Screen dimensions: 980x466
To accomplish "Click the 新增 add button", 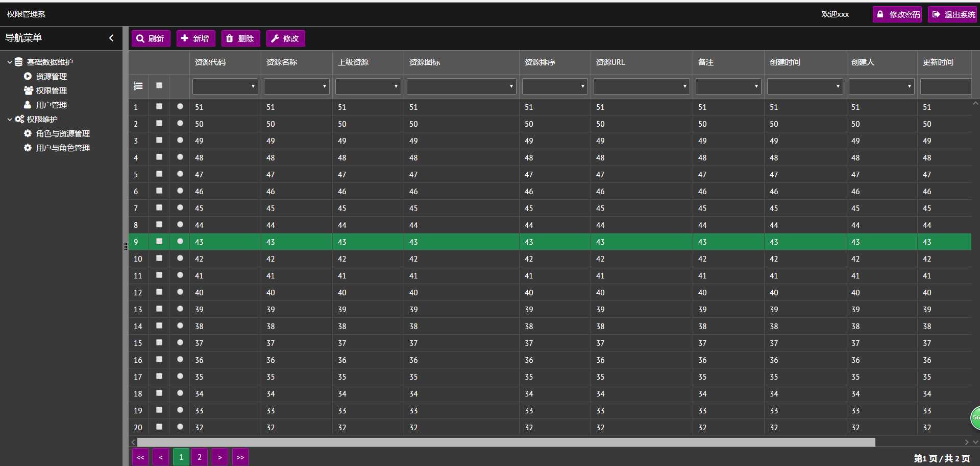I will coord(196,38).
